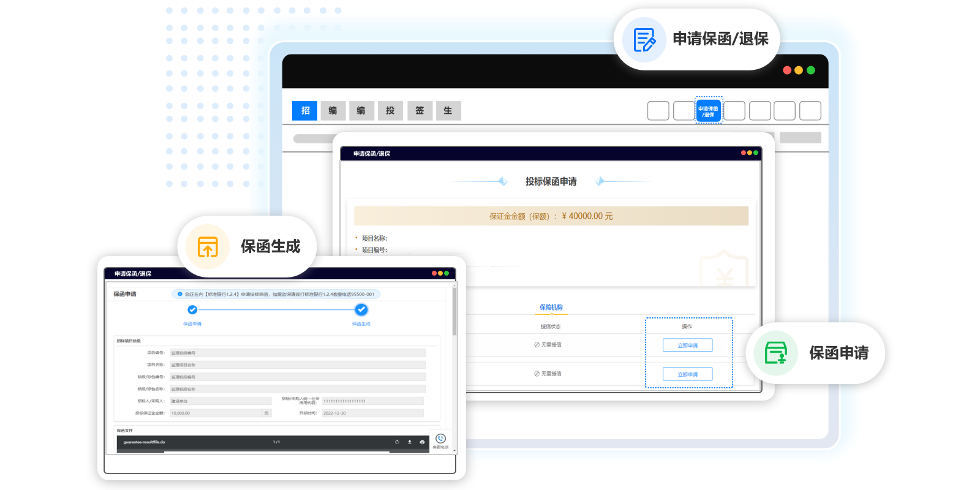Select the 保函申请 step checkmark circle
The image size is (980, 490).
[192, 310]
